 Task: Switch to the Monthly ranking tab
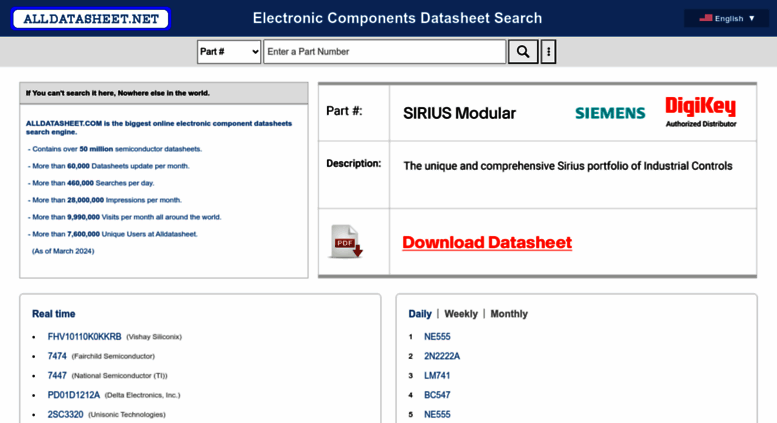509,314
